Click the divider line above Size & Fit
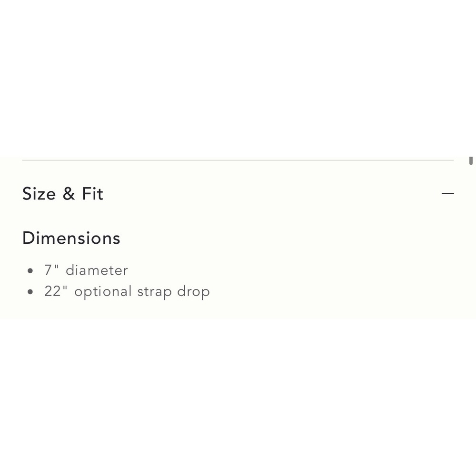 pos(238,160)
